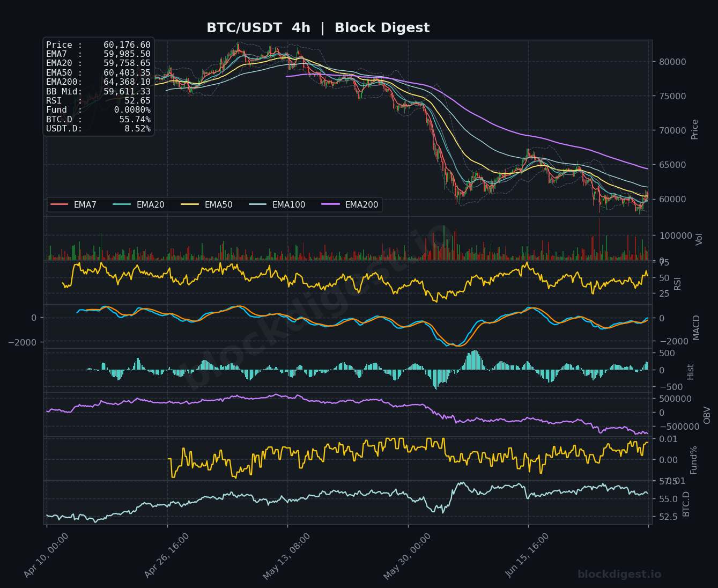Screen dimensions: 718x588
Task: Click the BTC.D 52.5 axis label
Action: pyautogui.click(x=668, y=516)
